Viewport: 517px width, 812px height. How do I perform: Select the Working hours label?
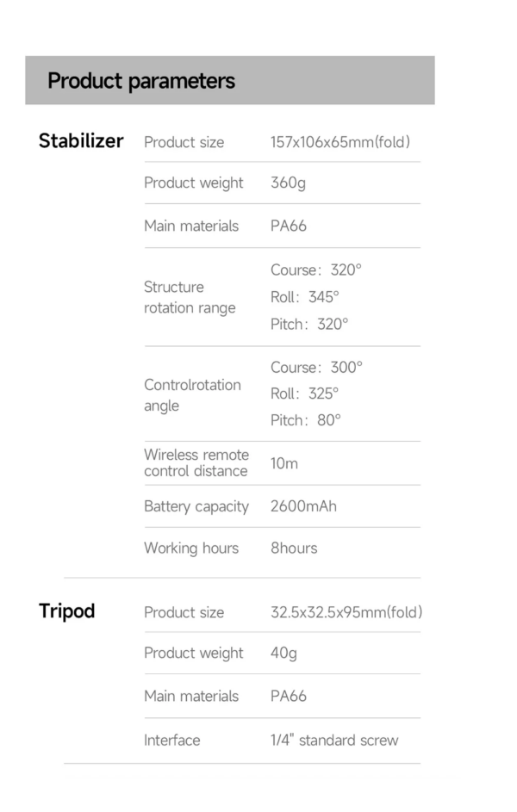[x=191, y=548]
